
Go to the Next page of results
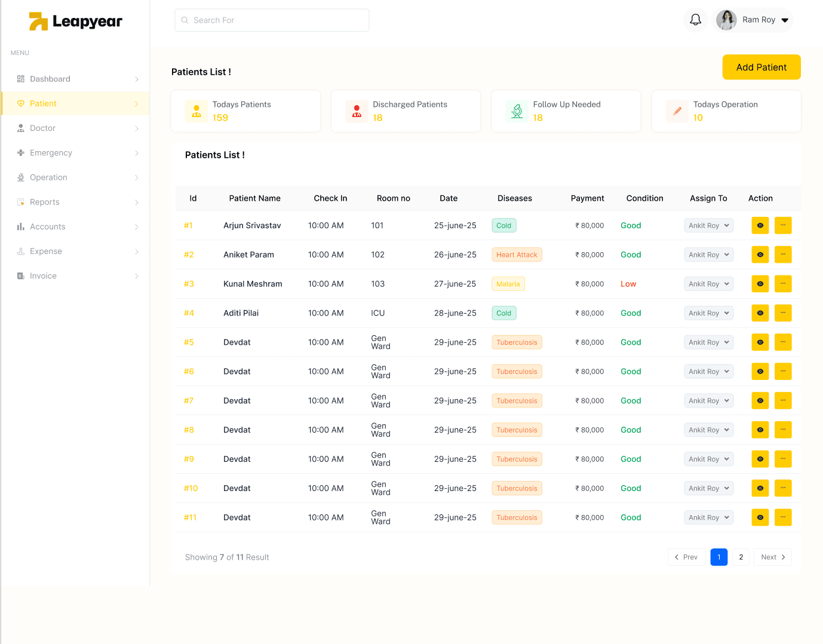[772, 557]
